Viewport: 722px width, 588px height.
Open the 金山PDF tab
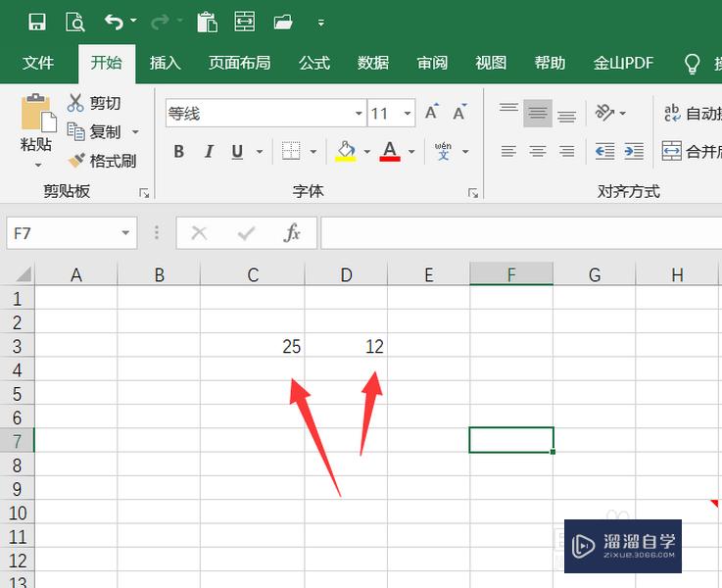pos(623,63)
